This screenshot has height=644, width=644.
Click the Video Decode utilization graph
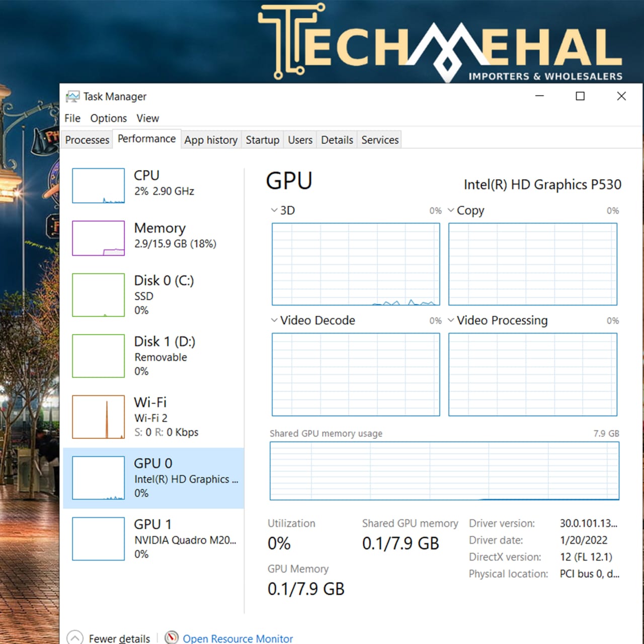click(356, 374)
